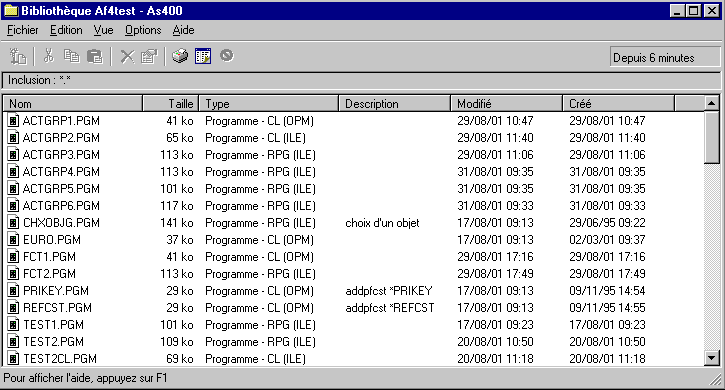725x390 pixels.
Task: Click the Copy icon in toolbar
Action: [72, 56]
